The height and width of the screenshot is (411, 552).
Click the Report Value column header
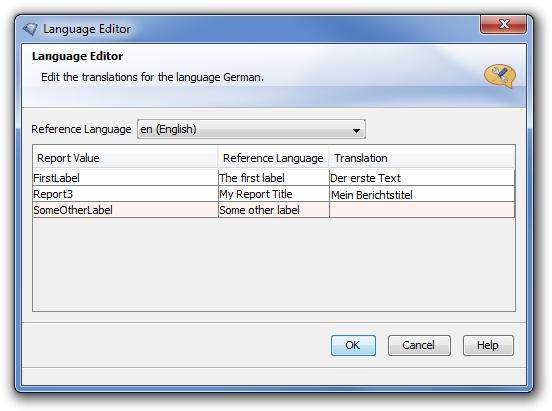(125, 158)
